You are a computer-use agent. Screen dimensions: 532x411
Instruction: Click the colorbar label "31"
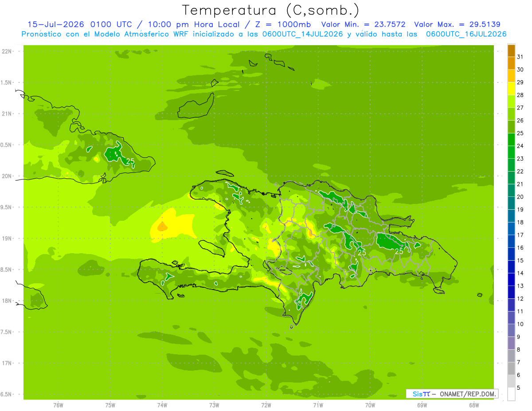click(x=520, y=57)
